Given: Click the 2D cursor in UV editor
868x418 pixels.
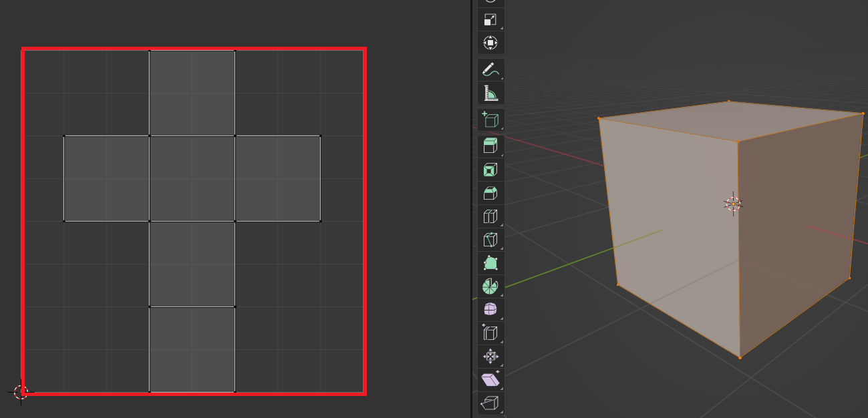Looking at the screenshot, I should 21,392.
